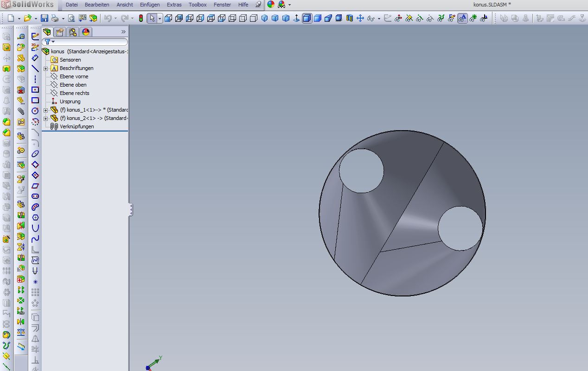Screen dimensions: 588x371
Task: Click the Print icon
Action: (x=55, y=19)
